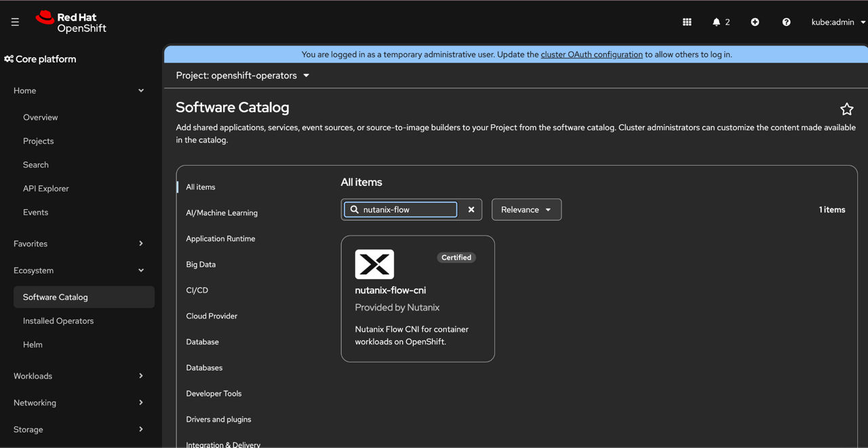Open the cluster OAuth configuration link

[591, 54]
